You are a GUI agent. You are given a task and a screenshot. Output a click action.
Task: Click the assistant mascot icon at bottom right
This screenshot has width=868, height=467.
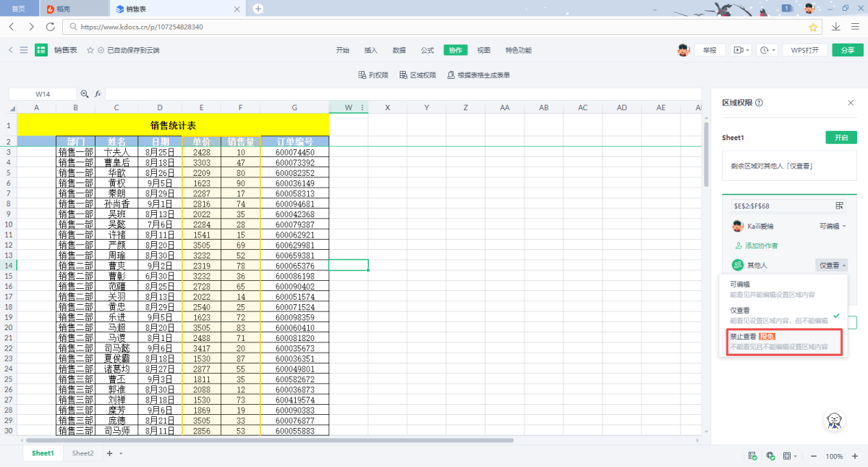(835, 421)
